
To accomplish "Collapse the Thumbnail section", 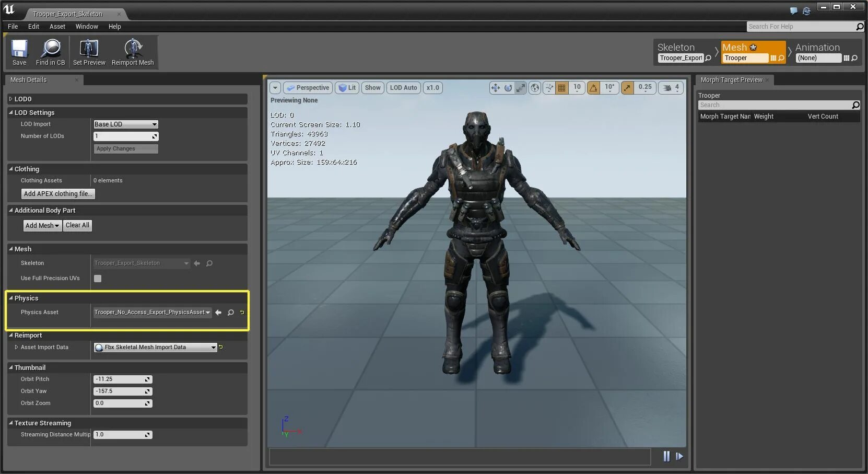I will [x=10, y=367].
